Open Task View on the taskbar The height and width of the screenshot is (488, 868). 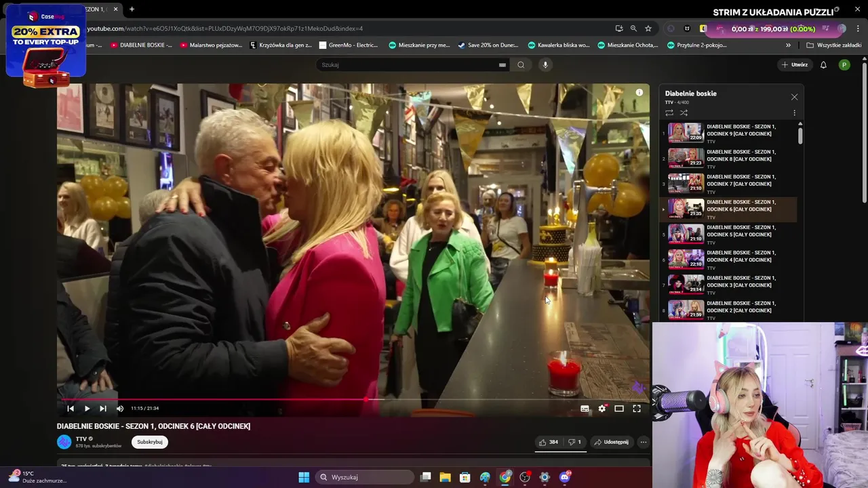[426, 477]
